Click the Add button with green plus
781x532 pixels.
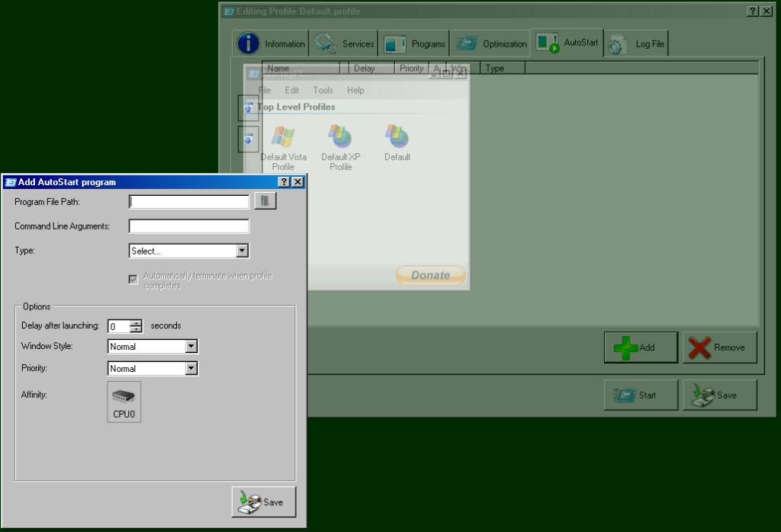click(x=641, y=348)
